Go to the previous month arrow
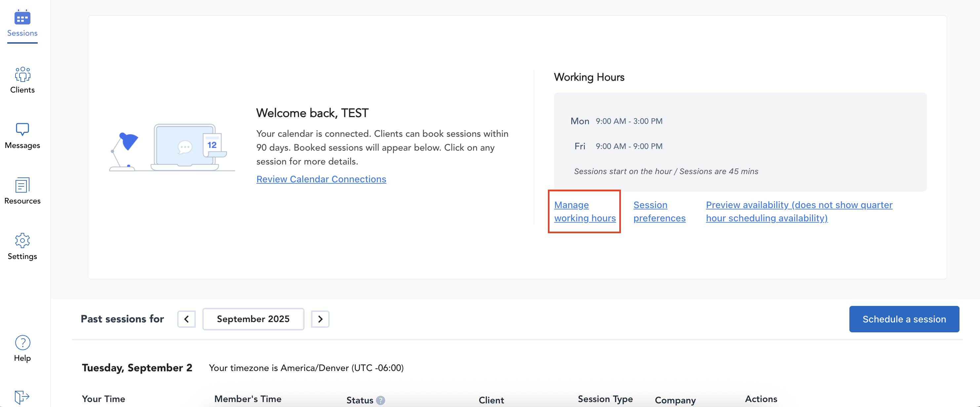The width and height of the screenshot is (980, 407). click(x=186, y=319)
